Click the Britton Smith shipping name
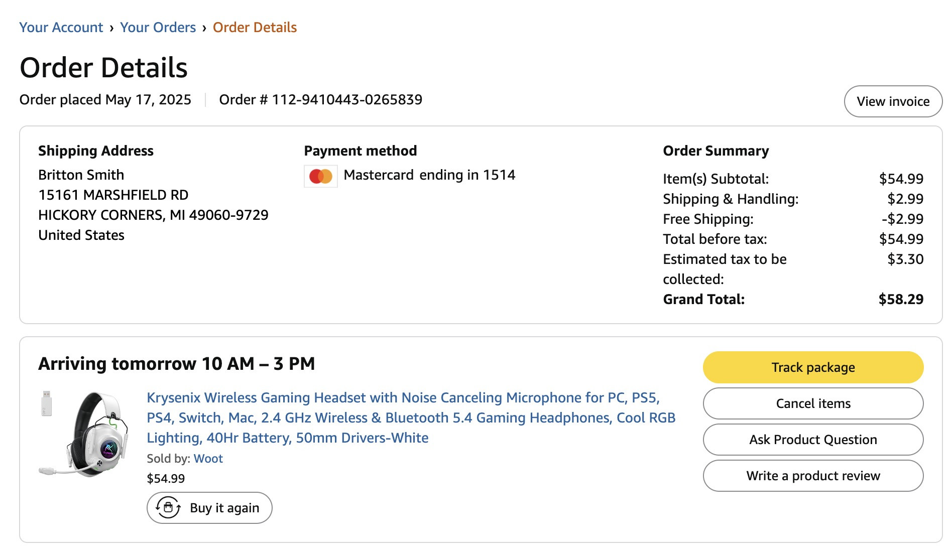 pos(81,175)
